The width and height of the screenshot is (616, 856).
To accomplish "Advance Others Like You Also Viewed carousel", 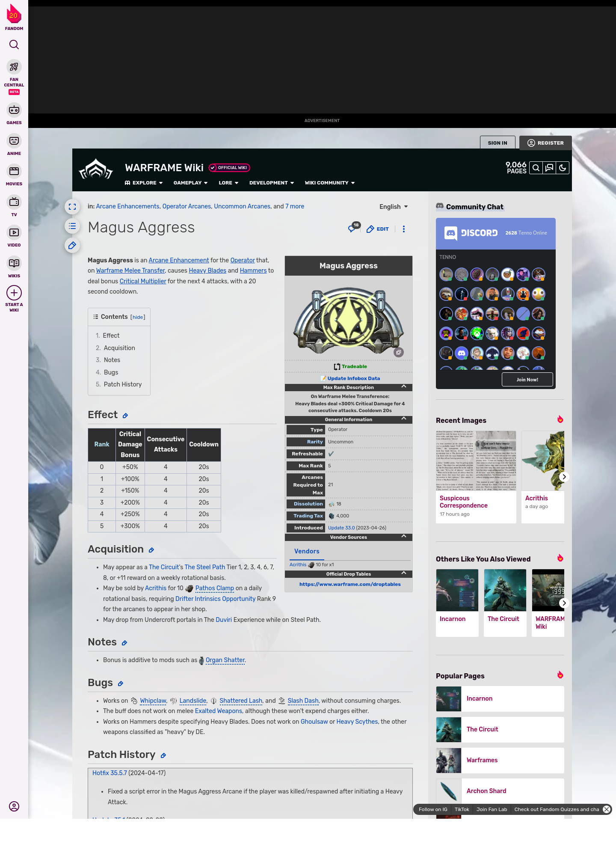I will [x=564, y=603].
